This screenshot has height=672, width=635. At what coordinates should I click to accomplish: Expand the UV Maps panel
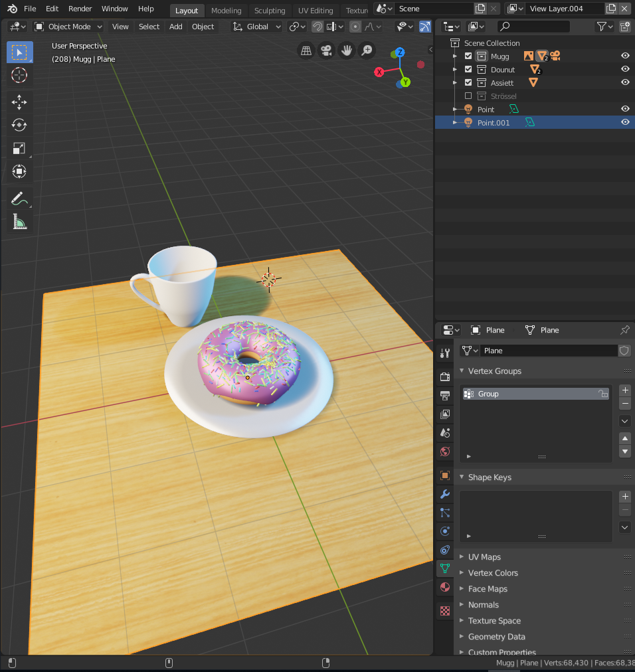pyautogui.click(x=484, y=557)
